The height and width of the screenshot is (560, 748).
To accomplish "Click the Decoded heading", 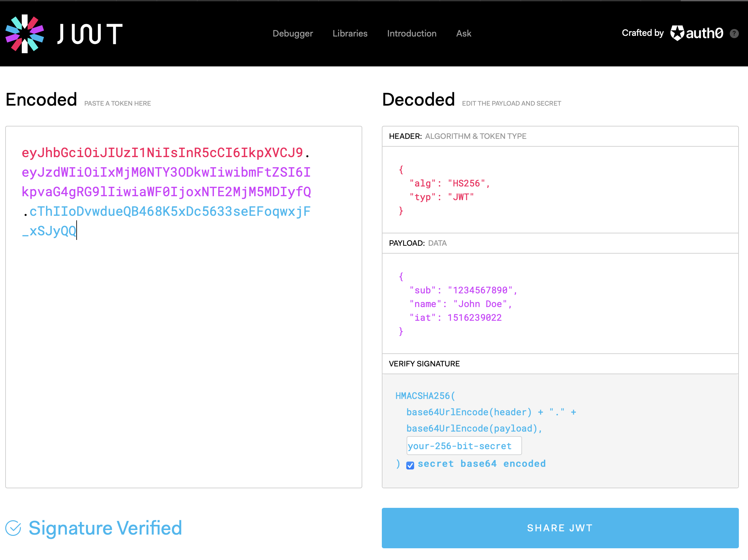I will pos(418,100).
